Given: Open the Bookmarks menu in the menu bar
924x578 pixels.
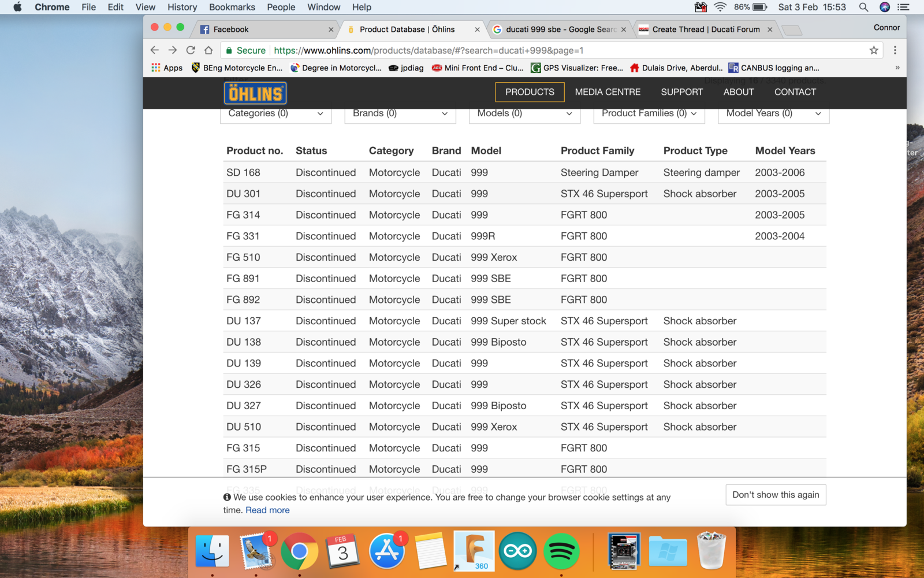Looking at the screenshot, I should tap(232, 7).
